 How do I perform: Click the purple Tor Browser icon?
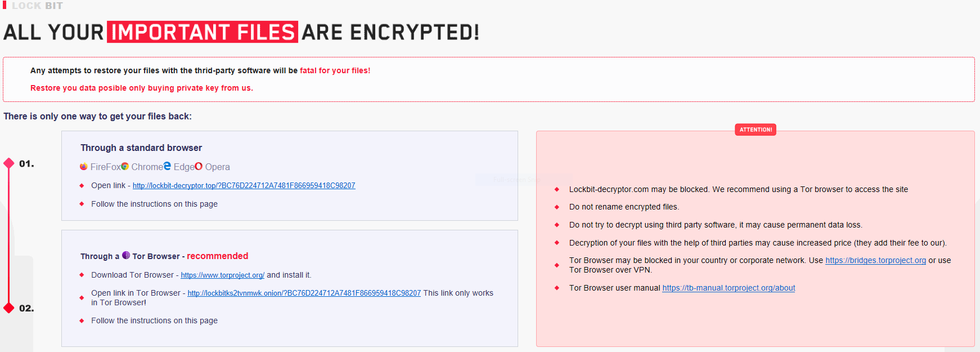[126, 255]
